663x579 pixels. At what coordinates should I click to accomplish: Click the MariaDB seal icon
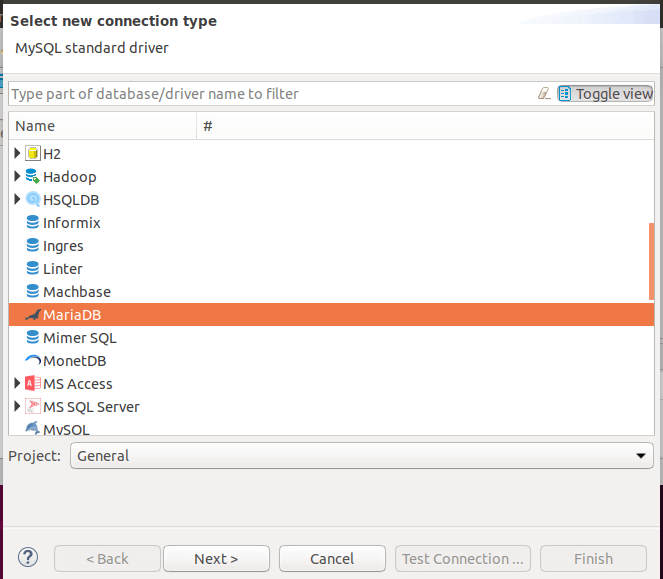coord(33,315)
